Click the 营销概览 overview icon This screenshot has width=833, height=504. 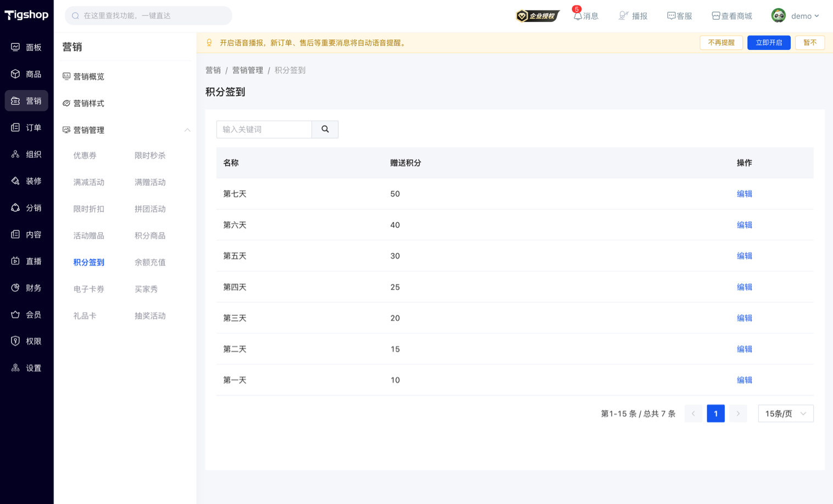pos(66,76)
